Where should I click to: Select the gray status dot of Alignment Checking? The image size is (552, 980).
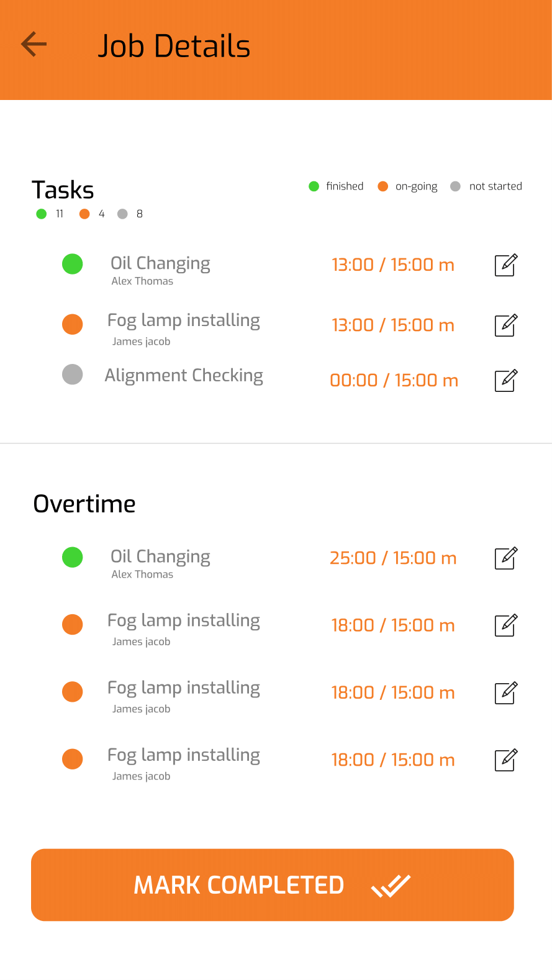click(x=73, y=374)
